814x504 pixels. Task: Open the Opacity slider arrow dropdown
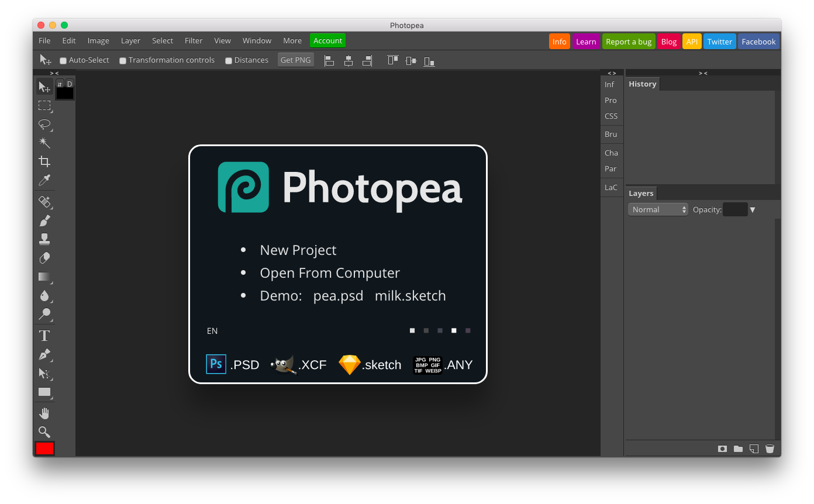tap(753, 210)
